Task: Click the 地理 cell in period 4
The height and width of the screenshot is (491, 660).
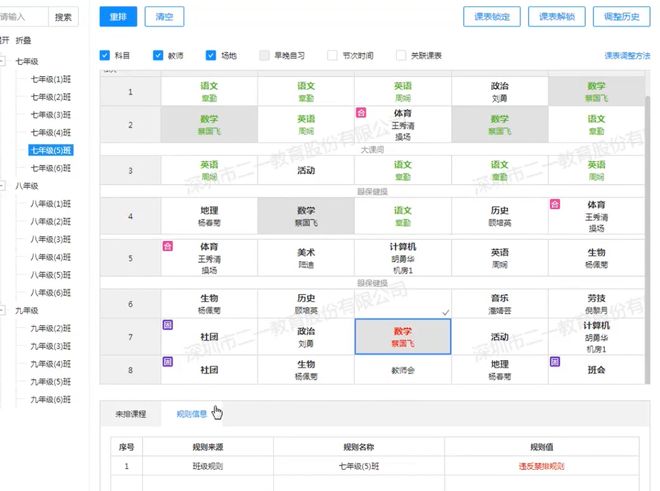Action: pos(209,216)
